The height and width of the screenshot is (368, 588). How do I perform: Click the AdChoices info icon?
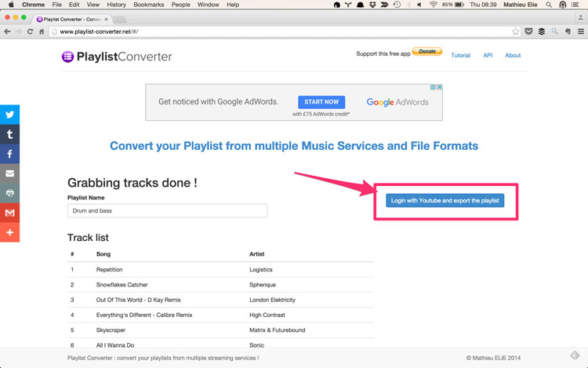pyautogui.click(x=433, y=87)
